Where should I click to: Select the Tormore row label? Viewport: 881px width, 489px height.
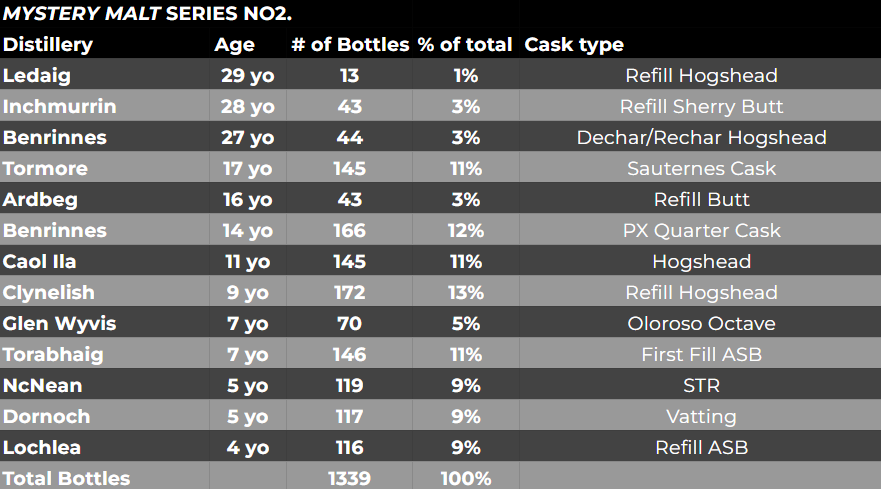46,169
